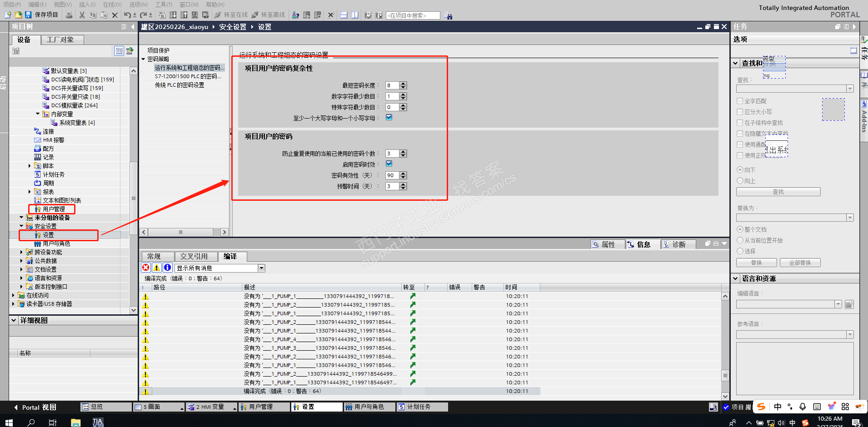Open the 查找 search text dropdown
This screenshot has height=427, width=868.
pos(850,89)
